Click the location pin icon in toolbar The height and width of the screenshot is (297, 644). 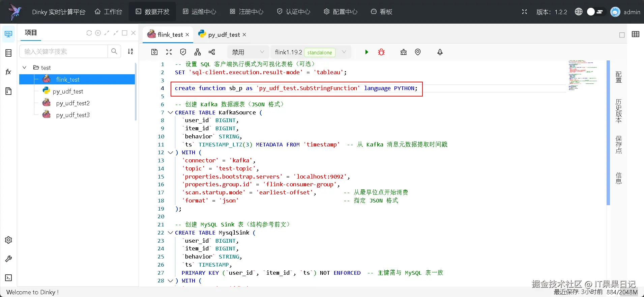click(418, 52)
